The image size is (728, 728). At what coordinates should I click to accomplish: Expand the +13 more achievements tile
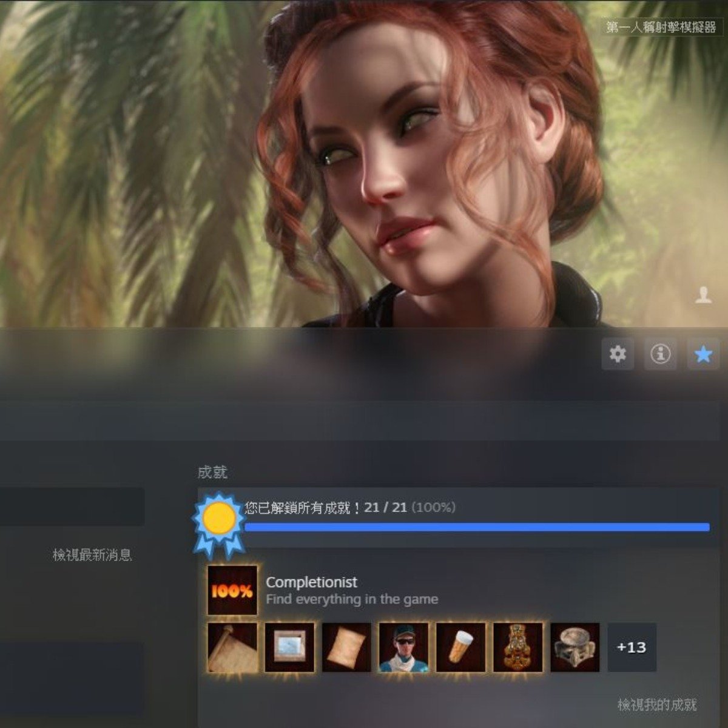(632, 647)
